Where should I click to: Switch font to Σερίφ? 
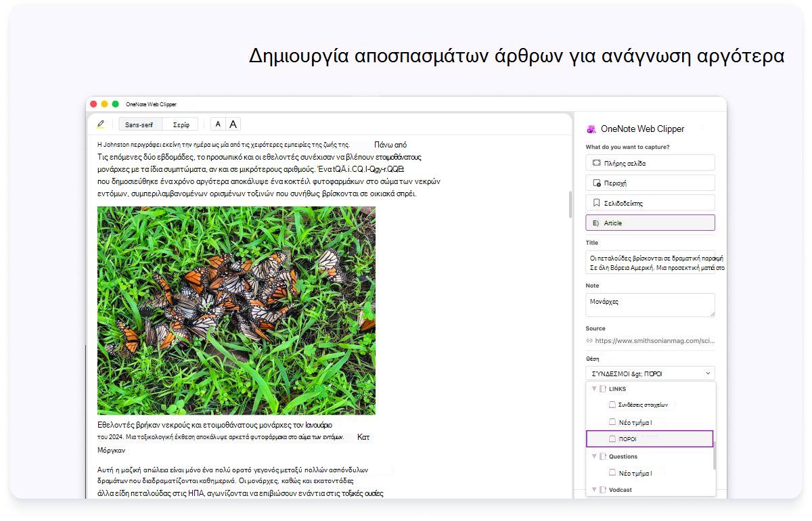pos(181,124)
